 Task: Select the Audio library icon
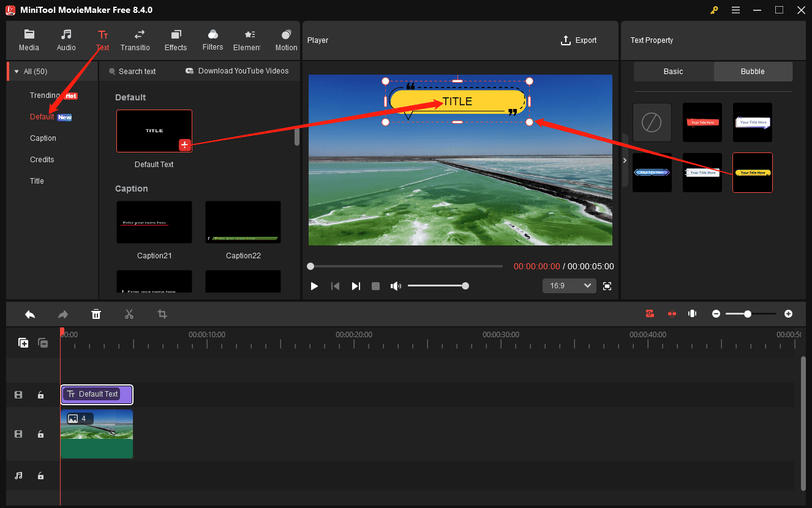[66, 40]
